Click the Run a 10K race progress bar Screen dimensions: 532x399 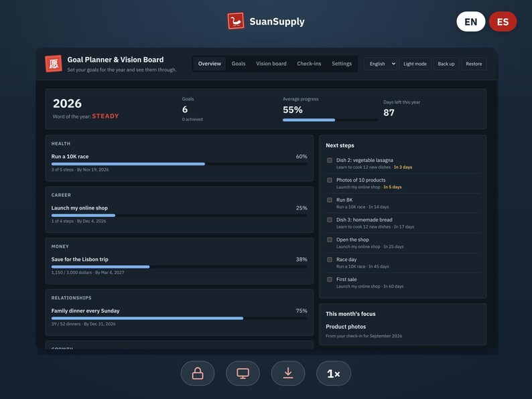pyautogui.click(x=180, y=164)
